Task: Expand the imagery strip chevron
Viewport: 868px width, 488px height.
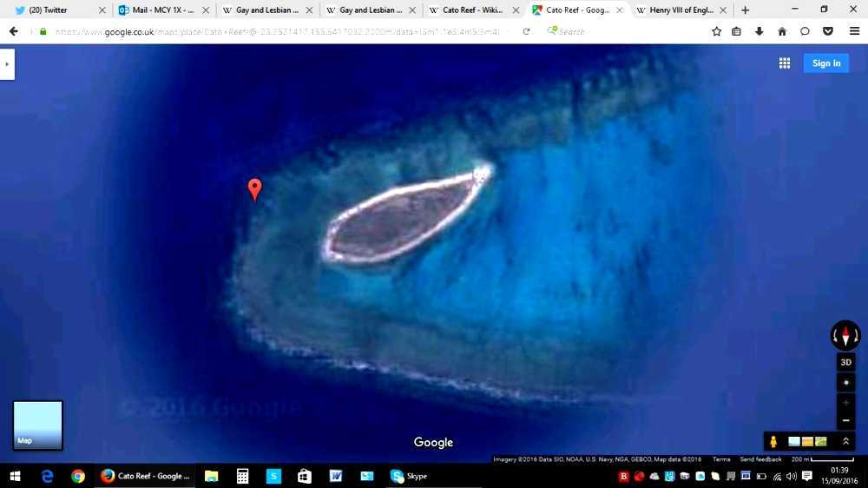Action: pos(845,441)
